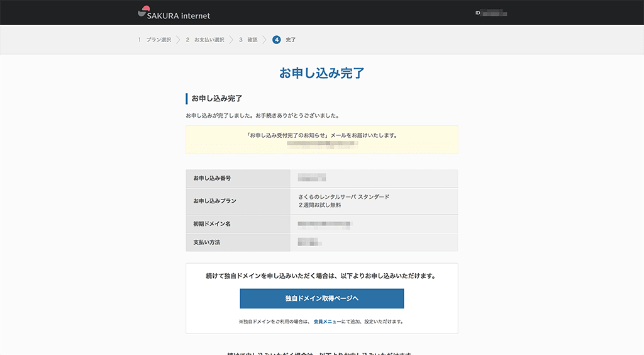This screenshot has height=355, width=644.
Task: Click the お申し込み完了 section heading
Action: [216, 99]
